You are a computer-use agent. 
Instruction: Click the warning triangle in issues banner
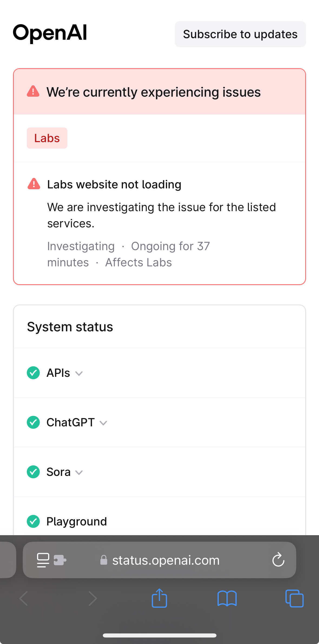pyautogui.click(x=33, y=91)
